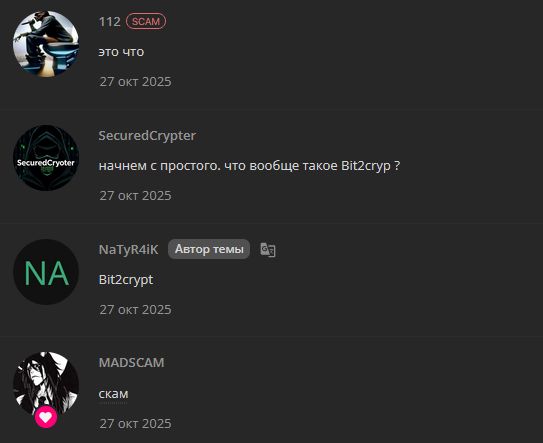Open MADSCAM's anime avatar
The width and height of the screenshot is (543, 443).
(x=46, y=384)
